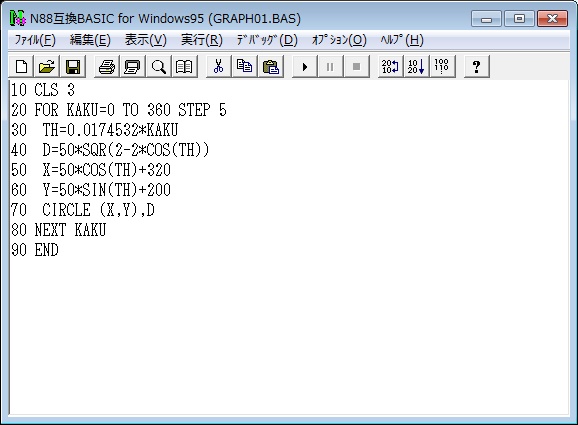Open the print preview icon beside the printer
Screen dimensions: 578x425
coord(133,67)
